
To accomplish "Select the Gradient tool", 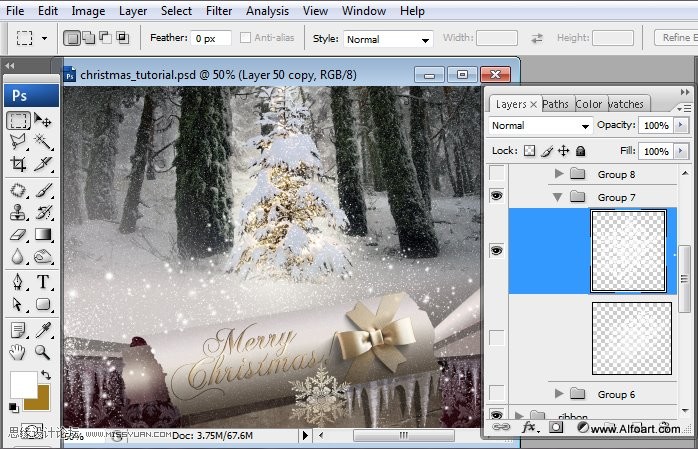I will point(43,234).
